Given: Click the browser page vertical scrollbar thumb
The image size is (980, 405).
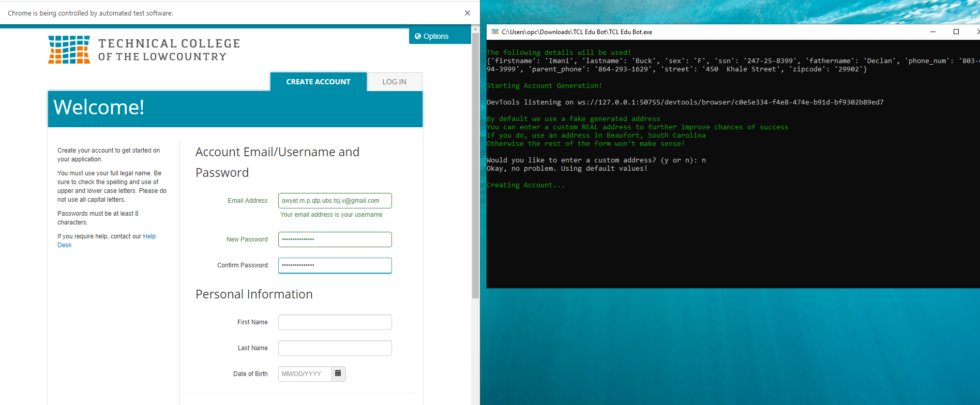Looking at the screenshot, I should (x=475, y=166).
